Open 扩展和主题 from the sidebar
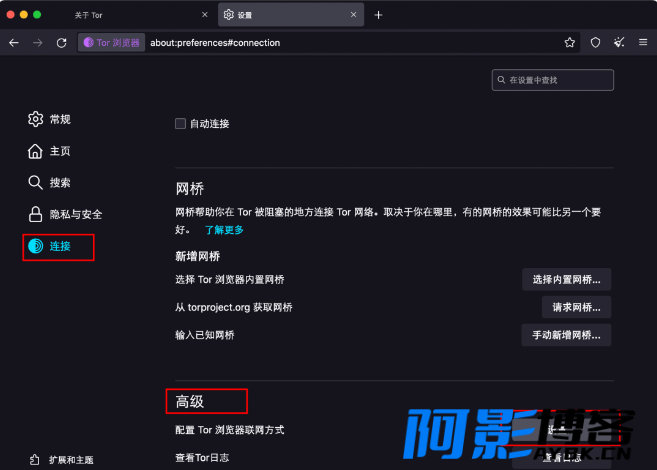Viewport: 657px width, 470px height. (62, 460)
